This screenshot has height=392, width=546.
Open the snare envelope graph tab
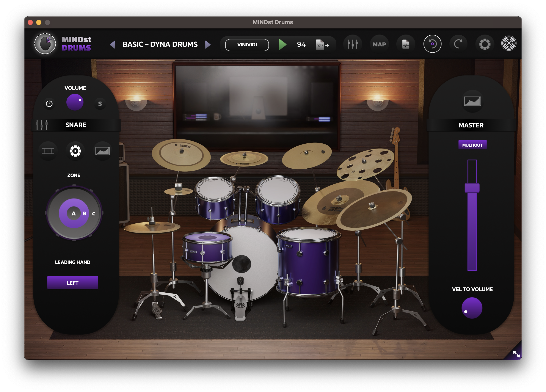(x=103, y=151)
